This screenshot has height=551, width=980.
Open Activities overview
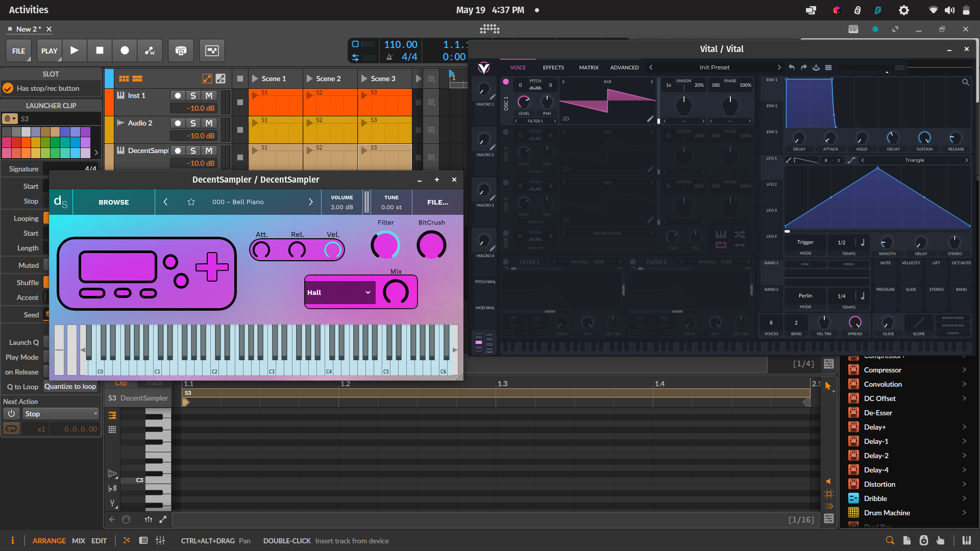click(29, 10)
